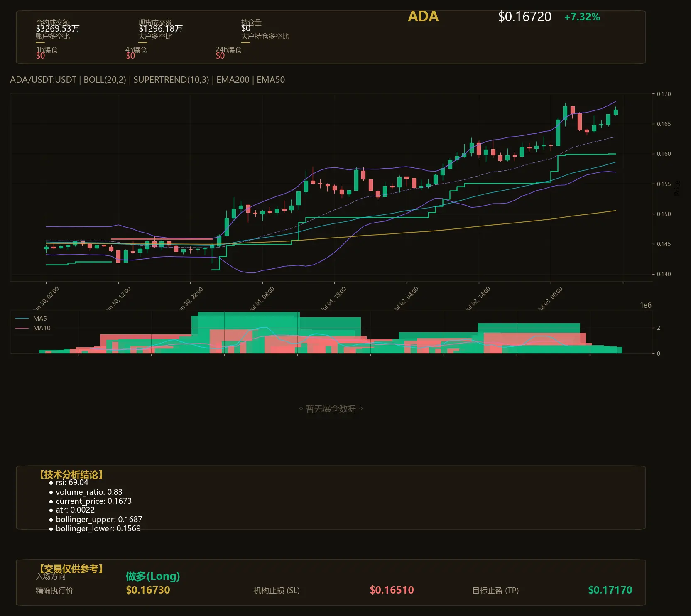
Task: Click the 账户多空比 label
Action: [53, 36]
